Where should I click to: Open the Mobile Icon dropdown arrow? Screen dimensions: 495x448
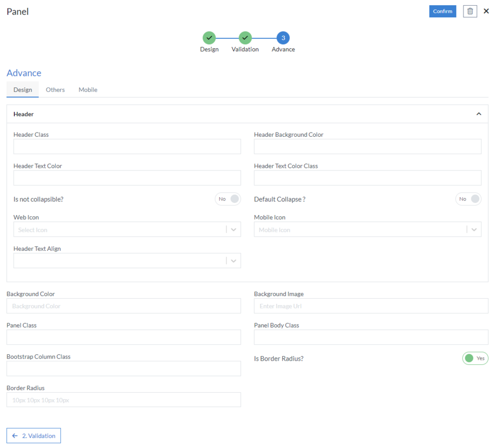[475, 229]
